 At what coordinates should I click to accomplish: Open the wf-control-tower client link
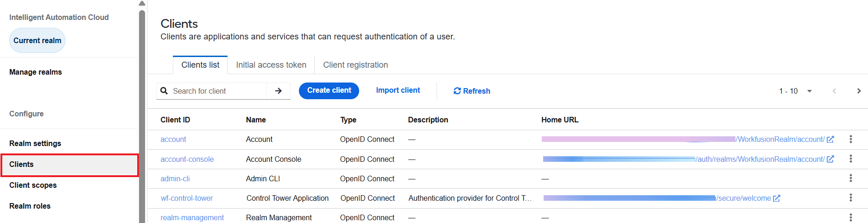coord(187,198)
